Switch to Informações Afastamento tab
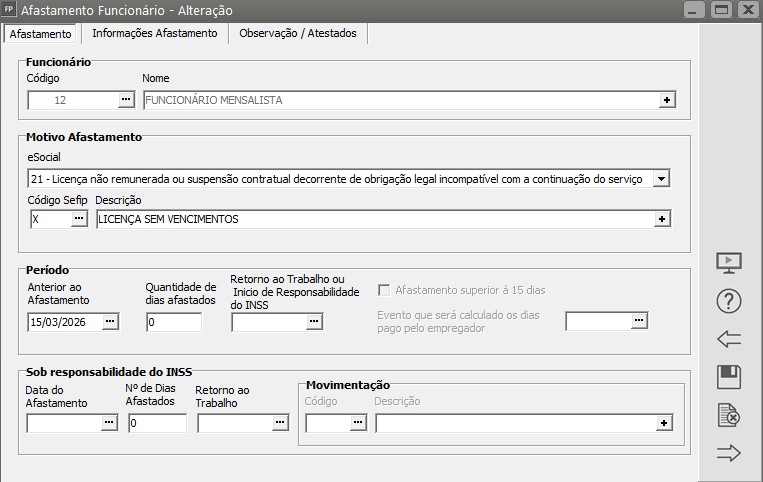Viewport: 763px width, 482px height. (154, 33)
